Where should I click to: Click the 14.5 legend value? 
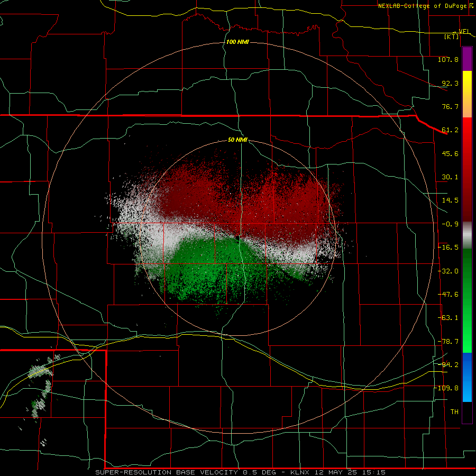pyautogui.click(x=450, y=200)
